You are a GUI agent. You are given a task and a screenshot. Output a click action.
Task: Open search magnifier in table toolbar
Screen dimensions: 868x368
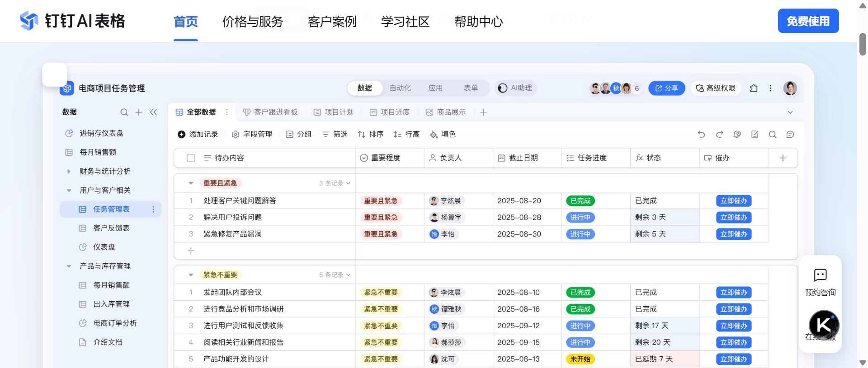point(772,135)
